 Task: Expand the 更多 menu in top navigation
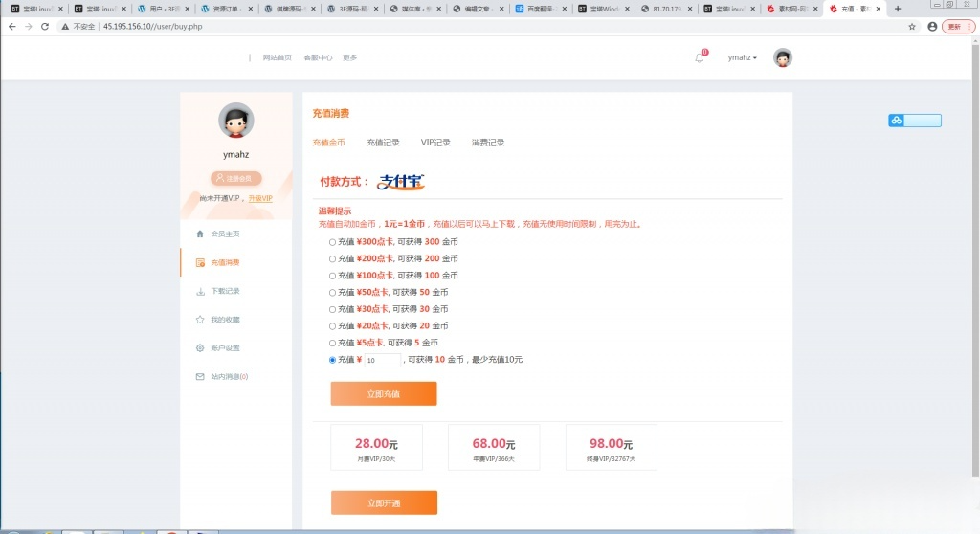(349, 57)
